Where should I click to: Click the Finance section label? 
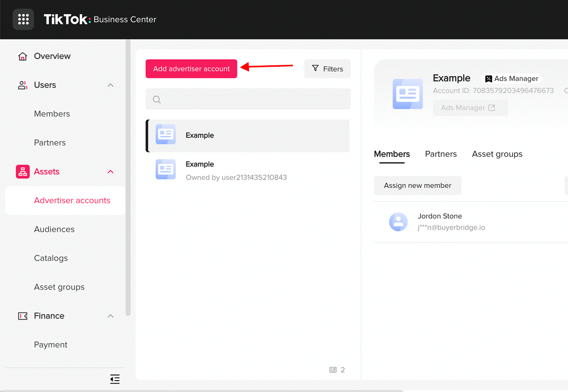coord(49,316)
